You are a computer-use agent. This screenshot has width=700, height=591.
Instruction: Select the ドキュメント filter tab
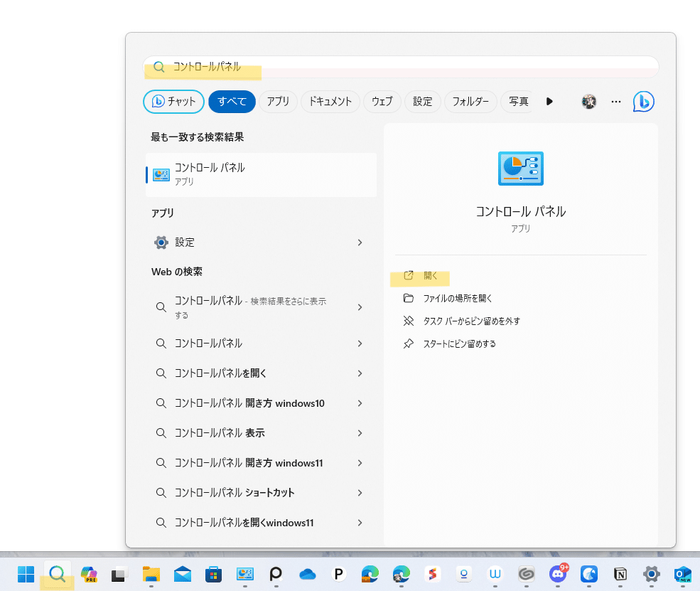pos(330,102)
